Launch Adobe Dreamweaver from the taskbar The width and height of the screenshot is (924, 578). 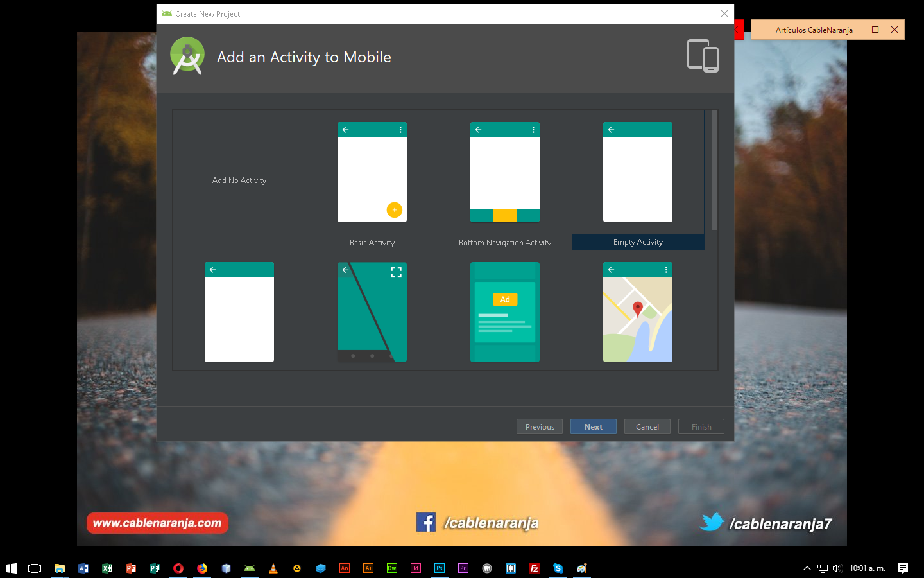point(392,568)
